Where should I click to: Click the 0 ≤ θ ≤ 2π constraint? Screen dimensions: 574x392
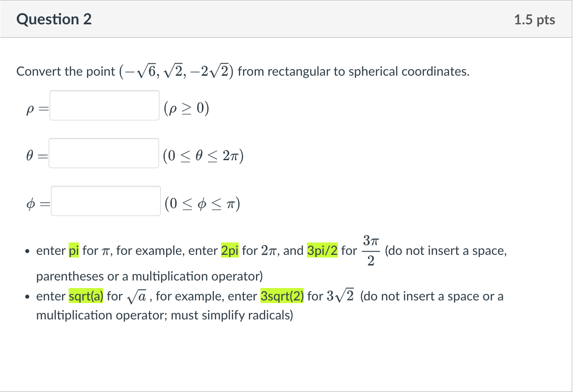[x=203, y=155]
